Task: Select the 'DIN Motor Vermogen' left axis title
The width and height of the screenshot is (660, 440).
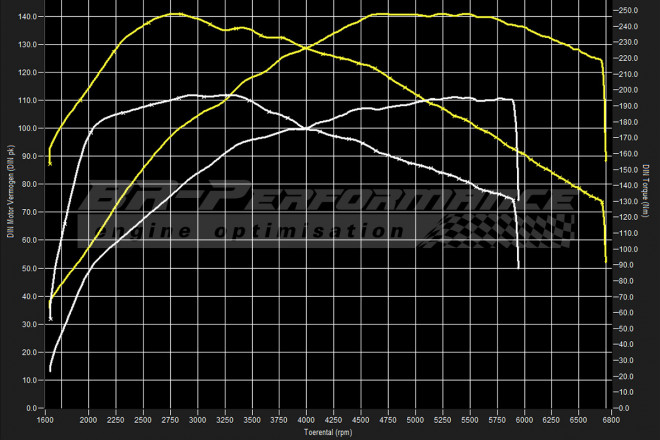Action: coord(7,212)
